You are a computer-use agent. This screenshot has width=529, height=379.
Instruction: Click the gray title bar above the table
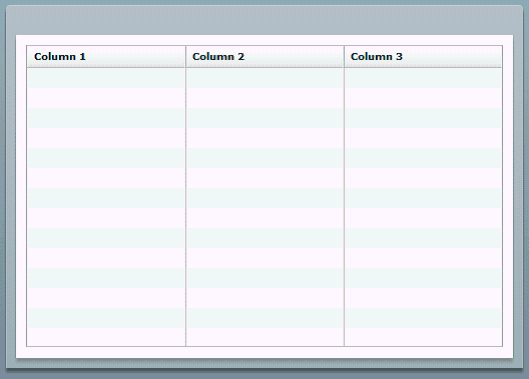pos(264,20)
